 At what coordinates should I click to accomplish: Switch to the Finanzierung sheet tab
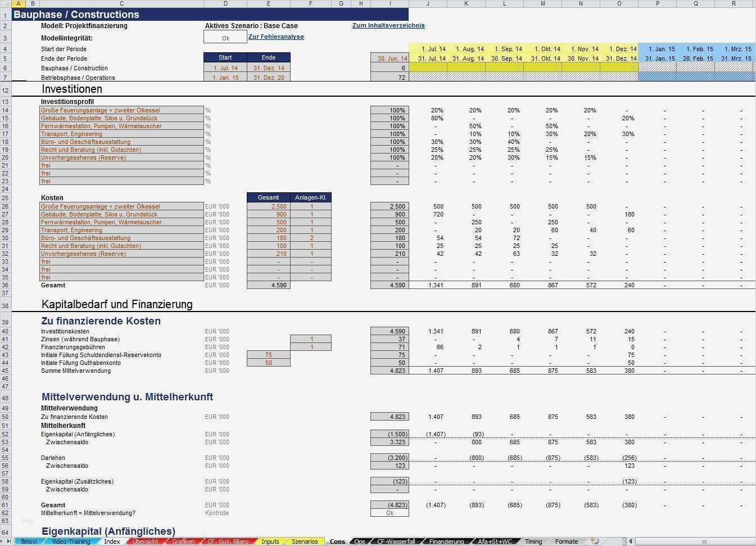point(446,541)
